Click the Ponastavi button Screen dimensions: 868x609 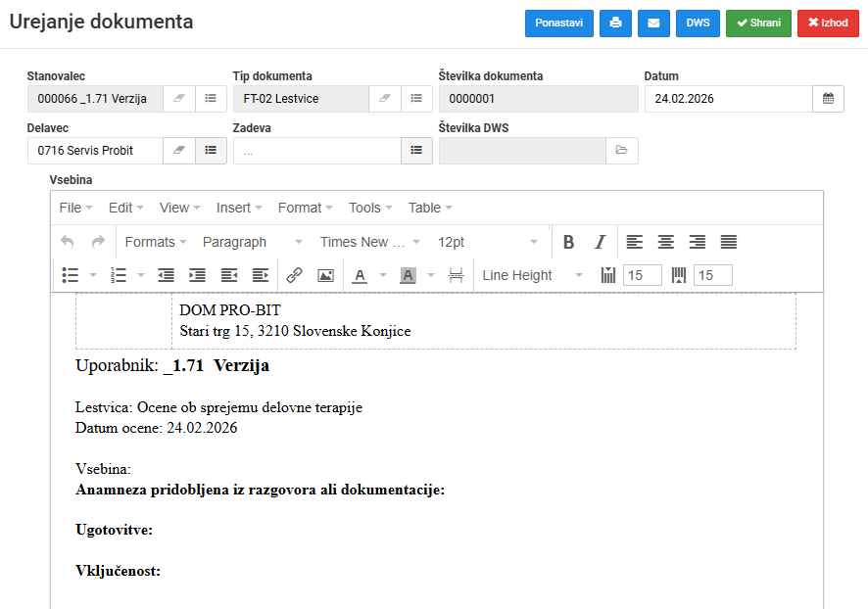[559, 23]
